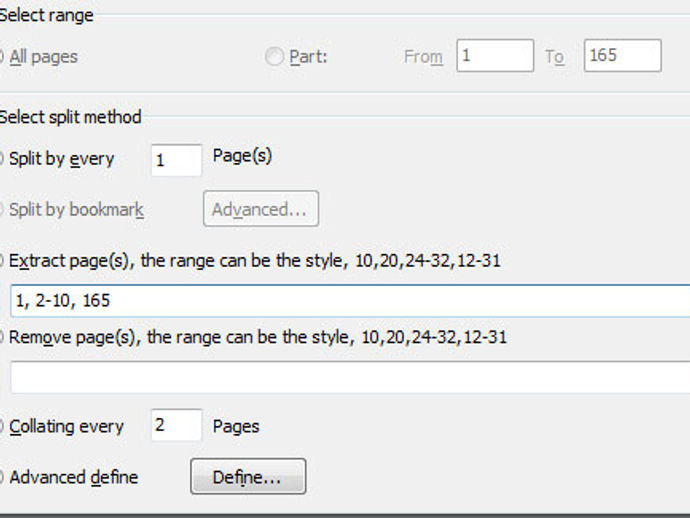Select the Part range radio button
The height and width of the screenshot is (518, 690).
(274, 56)
